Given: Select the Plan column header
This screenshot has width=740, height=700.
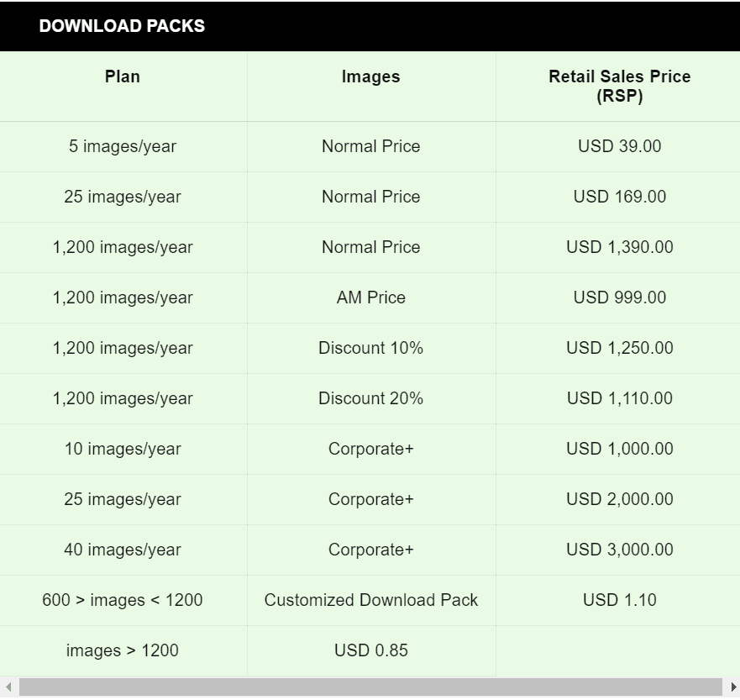Looking at the screenshot, I should 123,76.
